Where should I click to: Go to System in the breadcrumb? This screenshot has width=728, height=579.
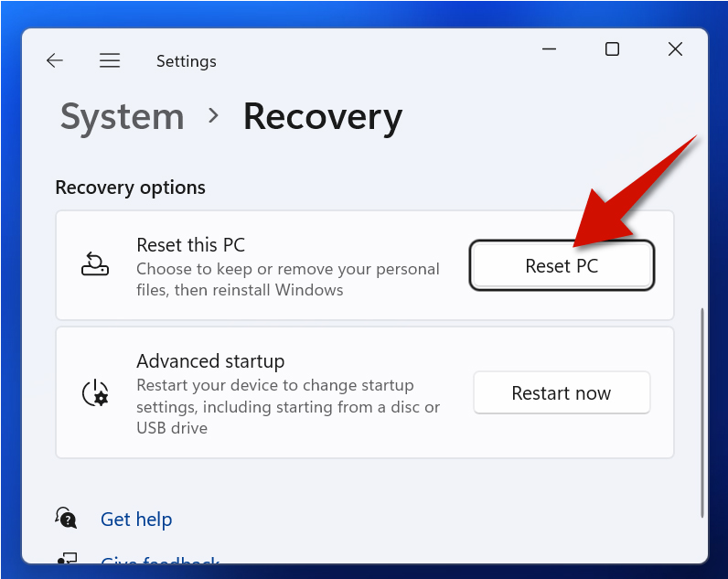123,116
